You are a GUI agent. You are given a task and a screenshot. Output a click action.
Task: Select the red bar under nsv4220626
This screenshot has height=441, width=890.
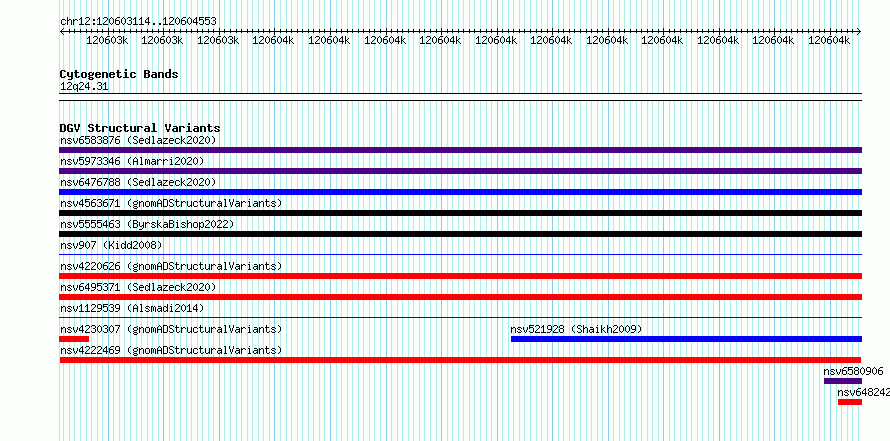pos(460,276)
